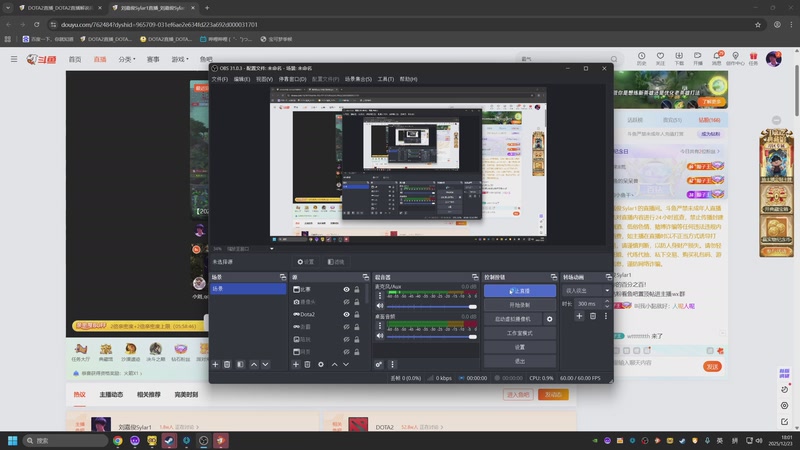Open source properties gear in Sources panel footer
Image resolution: width=800 pixels, height=450 pixels.
point(321,364)
